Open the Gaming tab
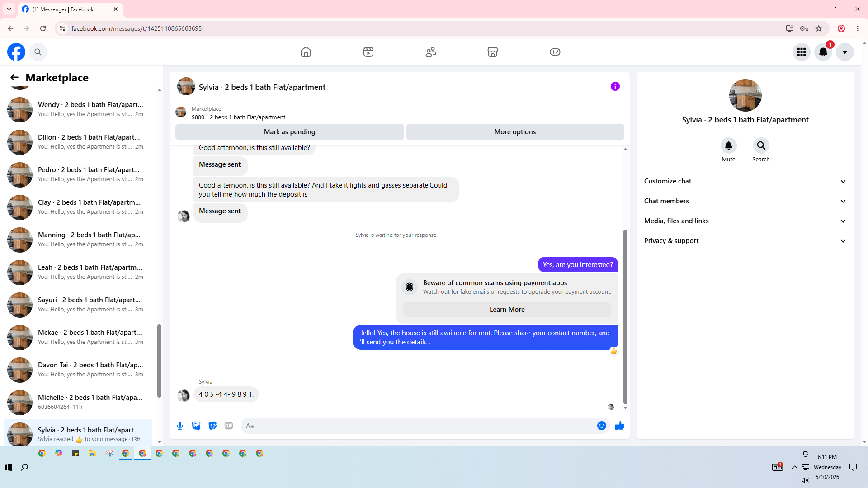868x488 pixels. pos(555,52)
